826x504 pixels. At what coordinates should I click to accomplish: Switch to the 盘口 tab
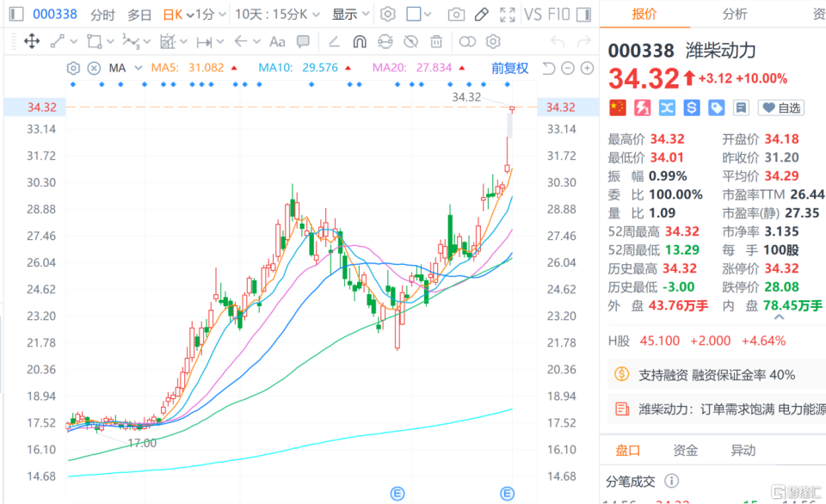(627, 451)
